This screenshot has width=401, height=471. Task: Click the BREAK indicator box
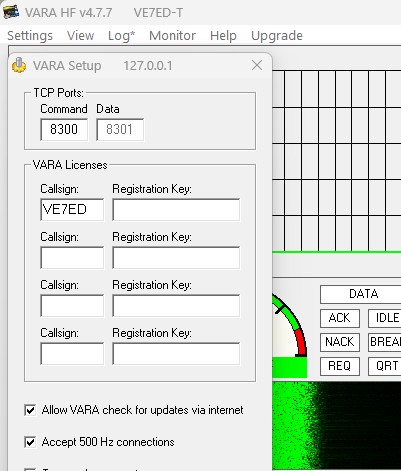coord(385,342)
